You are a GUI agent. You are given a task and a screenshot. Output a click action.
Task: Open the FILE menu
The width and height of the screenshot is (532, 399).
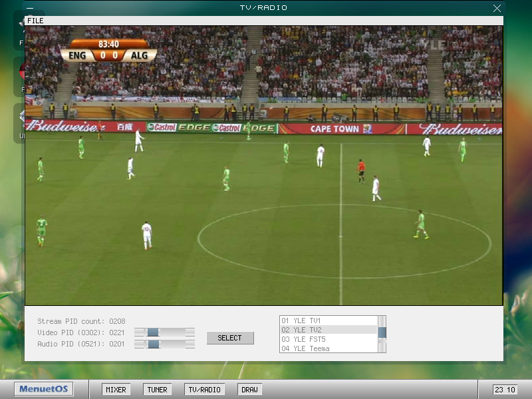coord(35,21)
